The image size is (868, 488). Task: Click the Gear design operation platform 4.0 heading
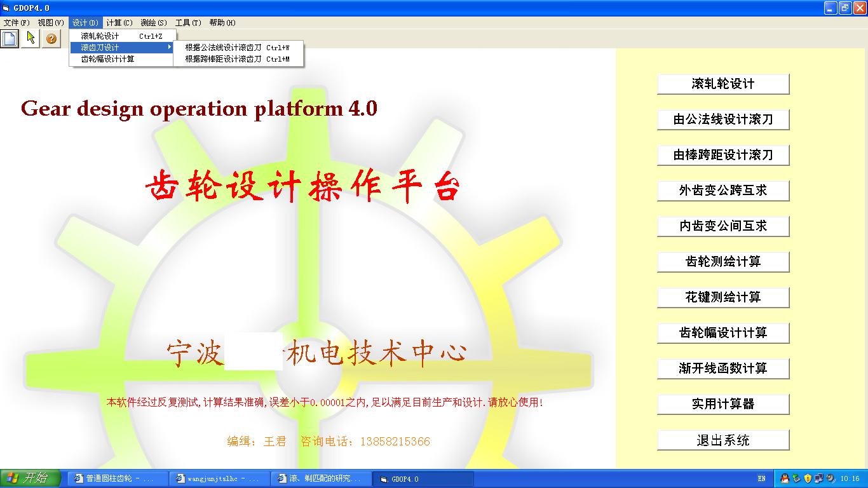(x=199, y=108)
